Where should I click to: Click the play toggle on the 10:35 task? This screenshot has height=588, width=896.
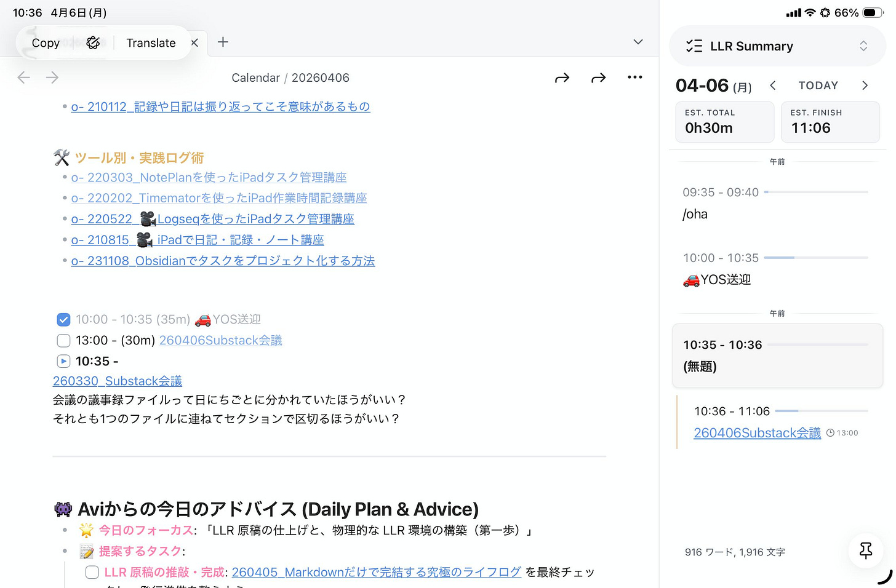tap(63, 361)
